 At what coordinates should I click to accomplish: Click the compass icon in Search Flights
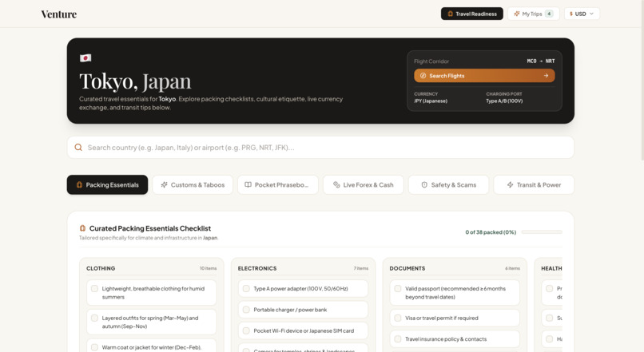tap(423, 76)
